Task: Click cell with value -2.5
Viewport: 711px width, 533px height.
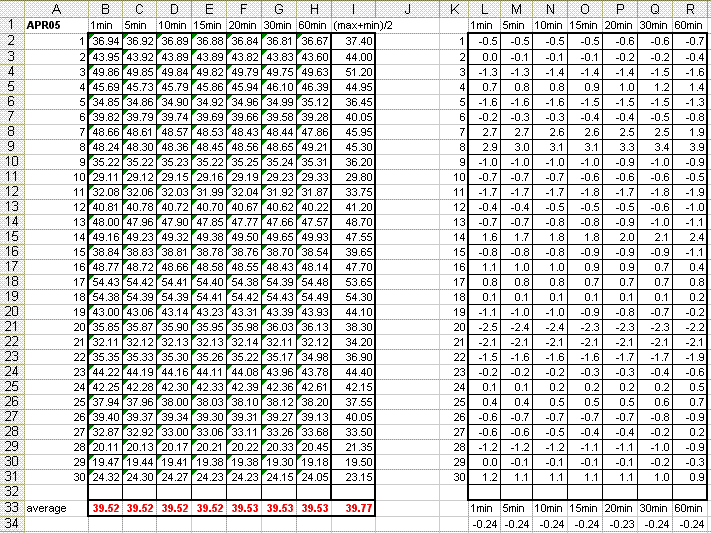Action: click(x=484, y=327)
